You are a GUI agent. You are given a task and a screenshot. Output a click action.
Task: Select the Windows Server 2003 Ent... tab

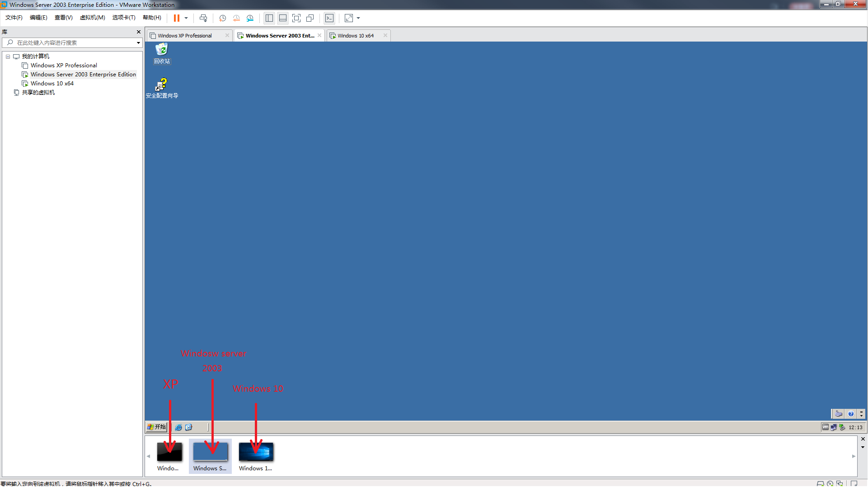click(x=280, y=36)
